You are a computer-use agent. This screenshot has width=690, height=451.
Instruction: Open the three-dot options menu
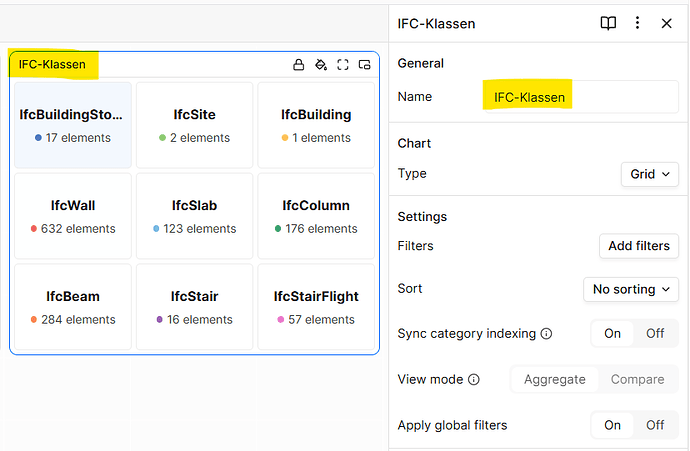point(637,23)
